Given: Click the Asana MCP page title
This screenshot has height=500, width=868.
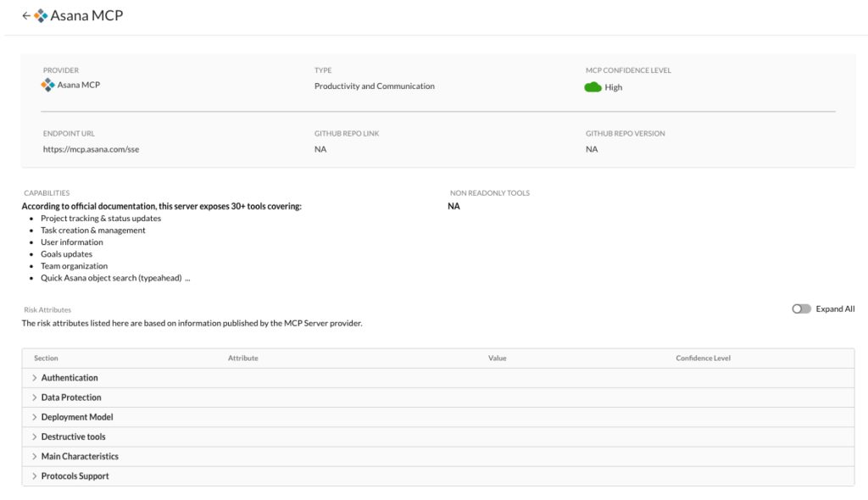Looking at the screenshot, I should [86, 15].
